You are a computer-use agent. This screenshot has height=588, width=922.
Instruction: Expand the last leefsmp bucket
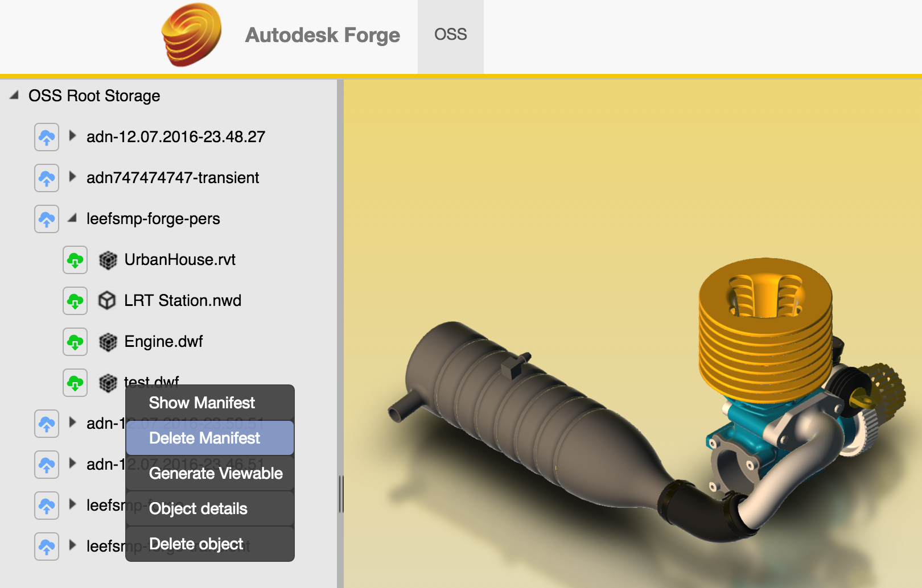pyautogui.click(x=72, y=545)
